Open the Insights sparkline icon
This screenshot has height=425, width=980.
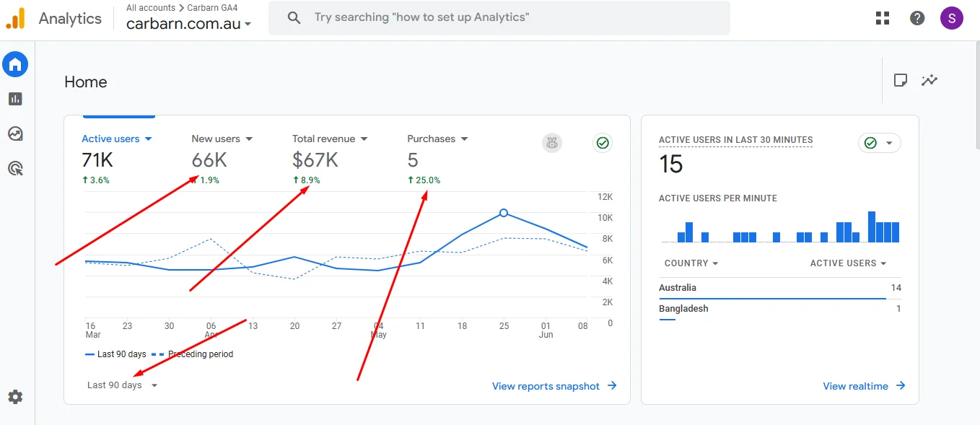coord(929,80)
